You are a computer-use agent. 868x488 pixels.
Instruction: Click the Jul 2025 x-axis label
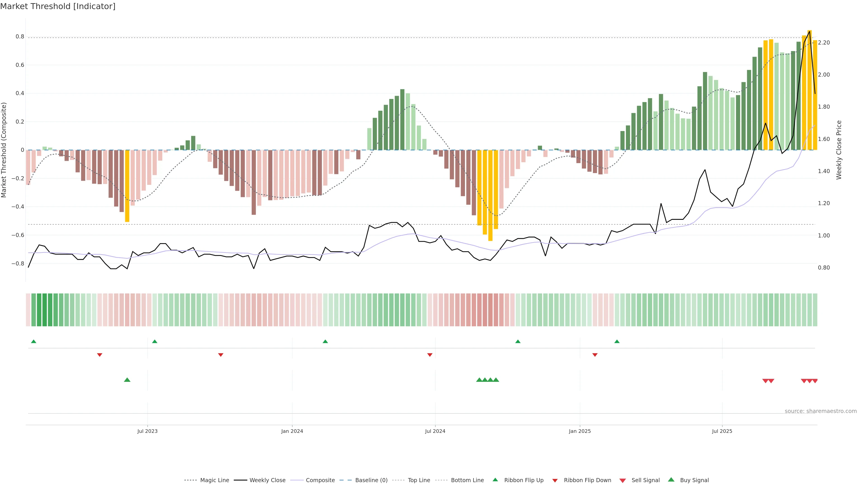click(722, 431)
